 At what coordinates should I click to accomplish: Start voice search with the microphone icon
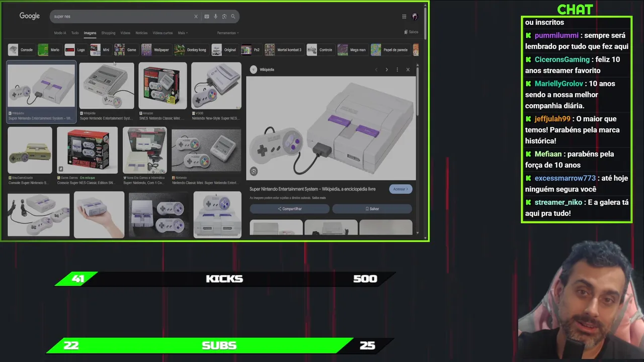[215, 17]
